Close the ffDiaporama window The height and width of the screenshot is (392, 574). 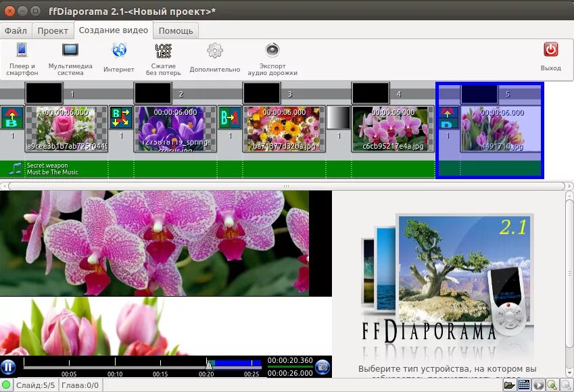tap(9, 11)
